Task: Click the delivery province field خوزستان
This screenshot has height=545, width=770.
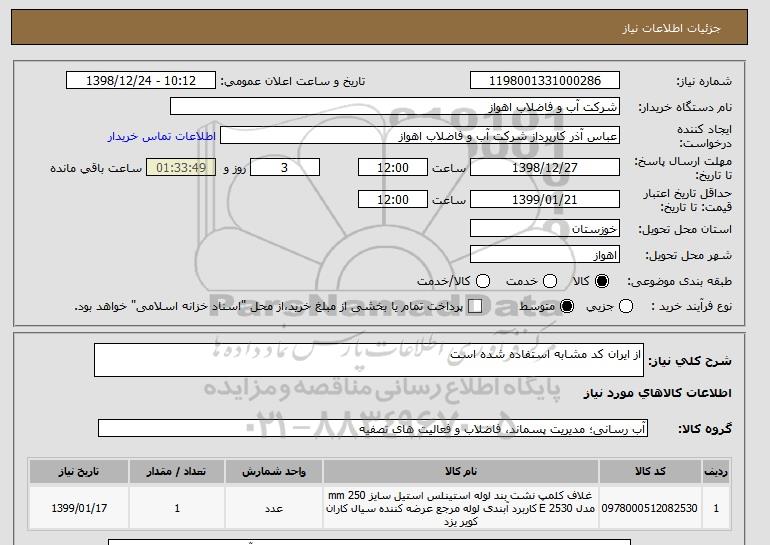Action: tap(545, 228)
